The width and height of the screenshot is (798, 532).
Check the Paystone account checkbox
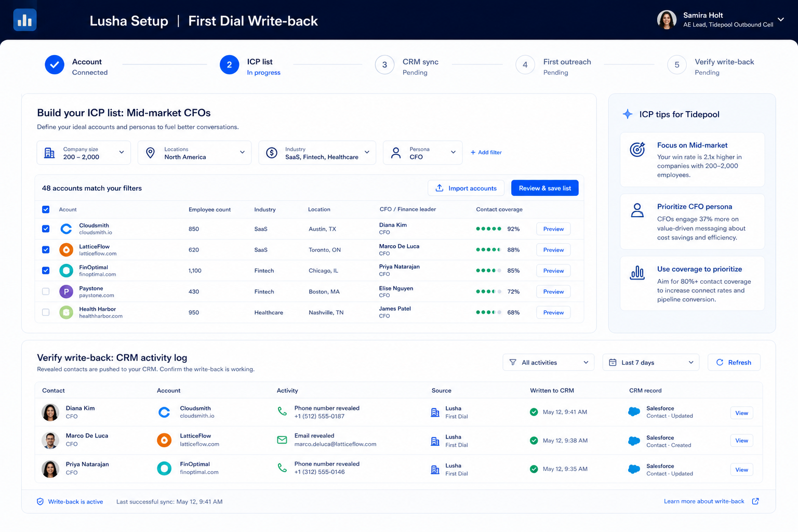tap(46, 291)
